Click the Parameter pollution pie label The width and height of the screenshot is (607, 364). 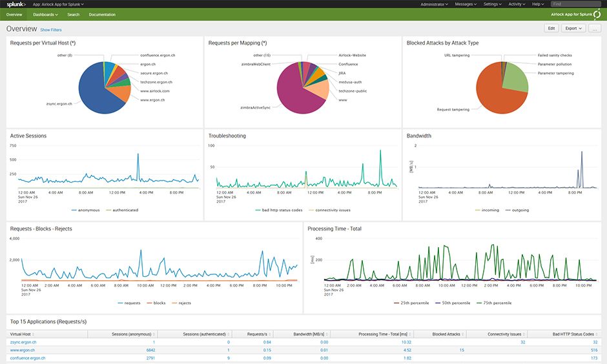[555, 64]
